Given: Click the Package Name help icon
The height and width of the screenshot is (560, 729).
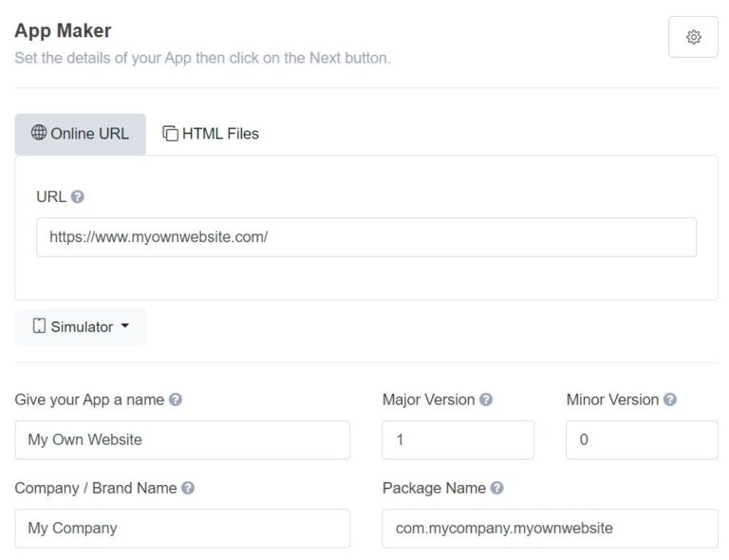Looking at the screenshot, I should (x=496, y=488).
